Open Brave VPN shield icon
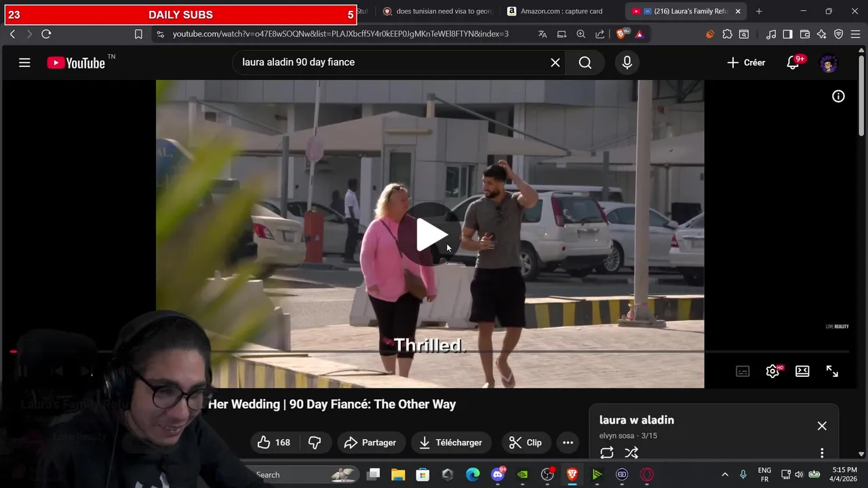Image resolution: width=868 pixels, height=488 pixels. tap(839, 34)
